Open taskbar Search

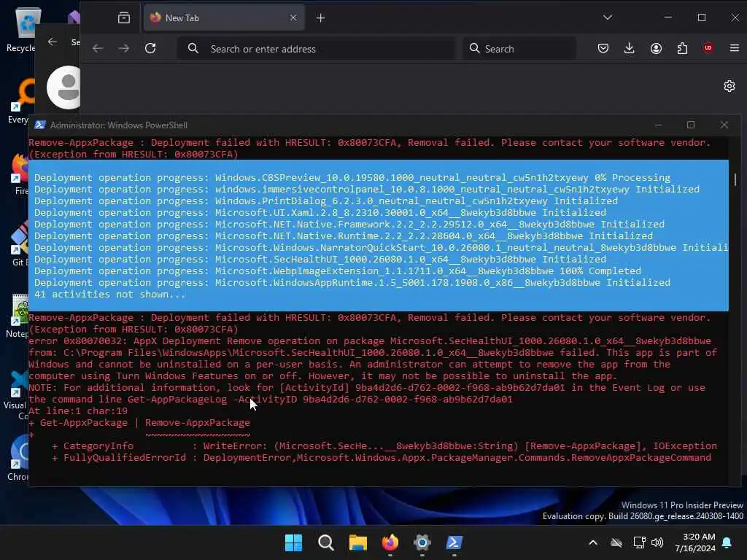tap(326, 542)
